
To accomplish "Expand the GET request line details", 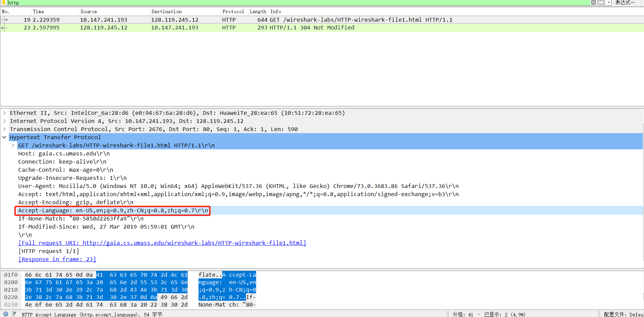I will tap(13, 145).
